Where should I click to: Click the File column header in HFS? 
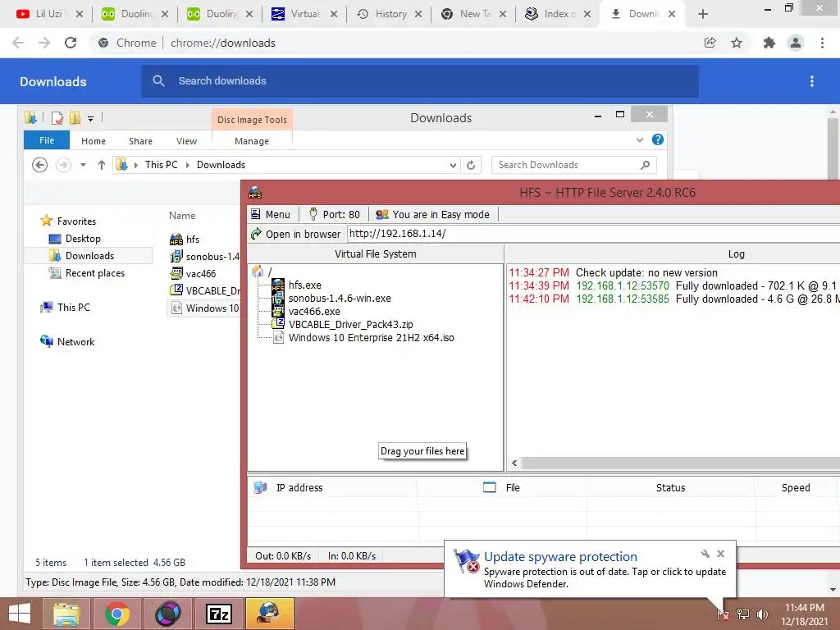(x=502, y=487)
